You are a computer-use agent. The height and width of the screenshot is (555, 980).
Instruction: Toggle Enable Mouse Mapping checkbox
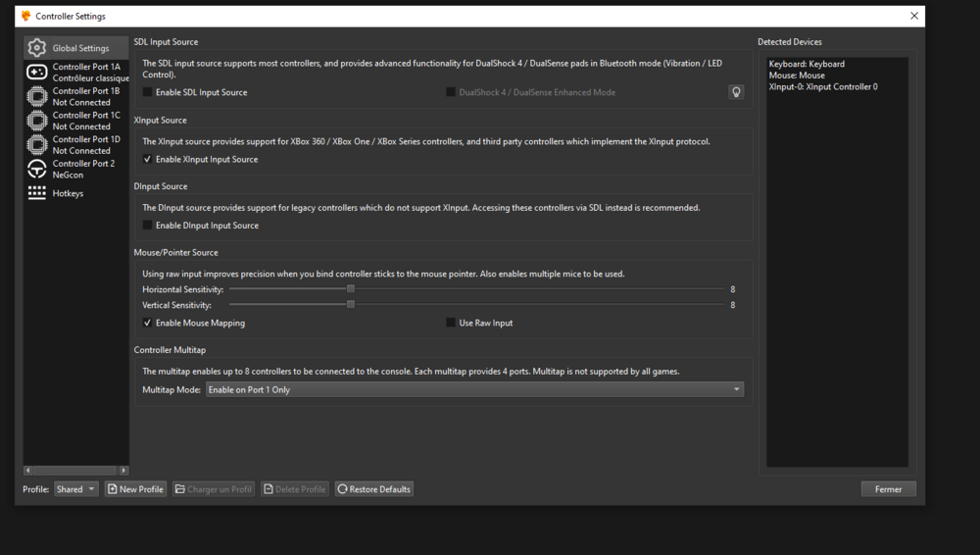point(148,323)
